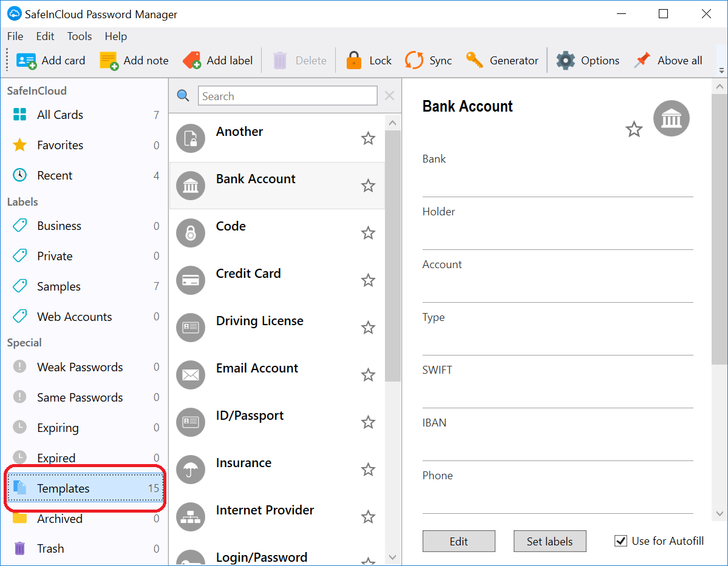Toggle favorite star on Bank Account row

coord(368,186)
